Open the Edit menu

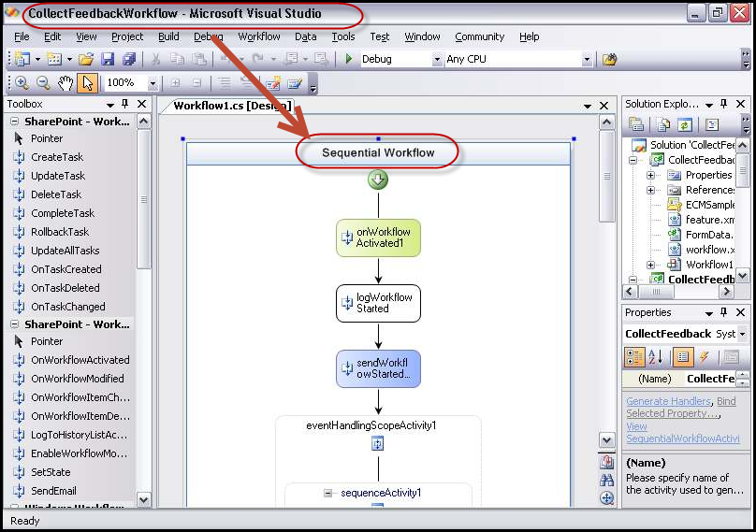click(x=52, y=36)
